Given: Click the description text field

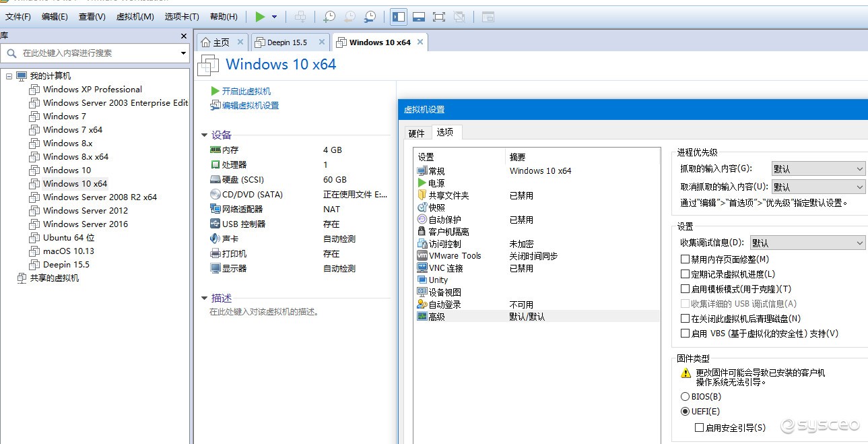Looking at the screenshot, I should tap(265, 313).
